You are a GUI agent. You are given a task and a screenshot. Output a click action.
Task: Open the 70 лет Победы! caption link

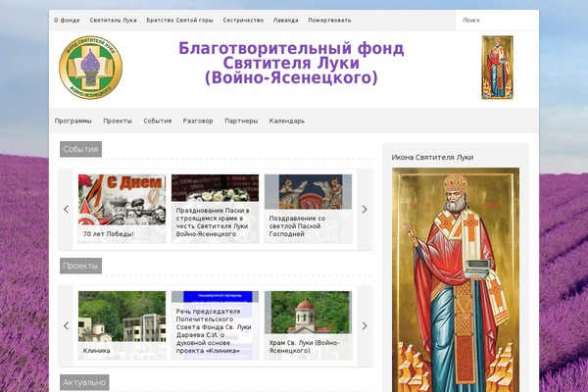click(109, 233)
